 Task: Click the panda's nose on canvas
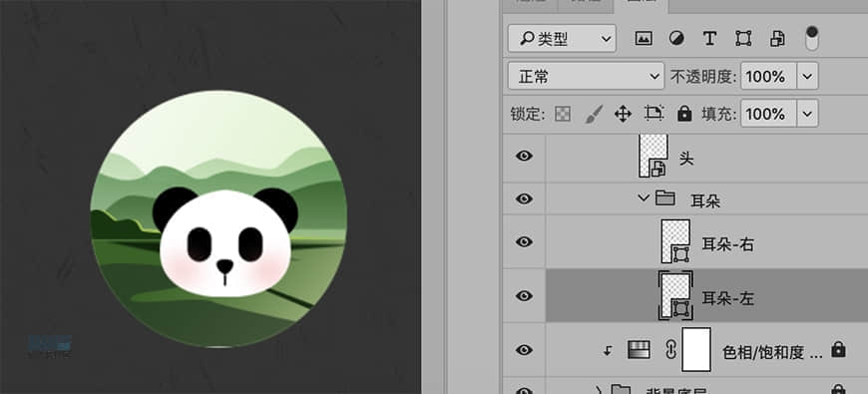pyautogui.click(x=224, y=266)
